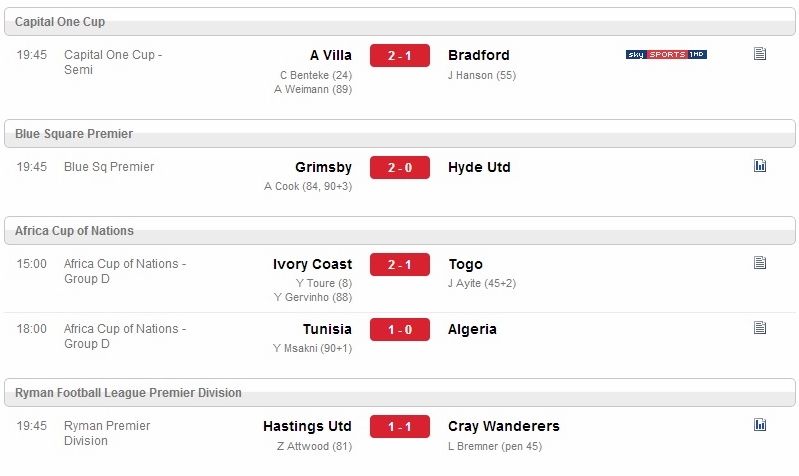Collapse the Africa Cup of Nations header
The image size is (799, 476).
pyautogui.click(x=400, y=231)
